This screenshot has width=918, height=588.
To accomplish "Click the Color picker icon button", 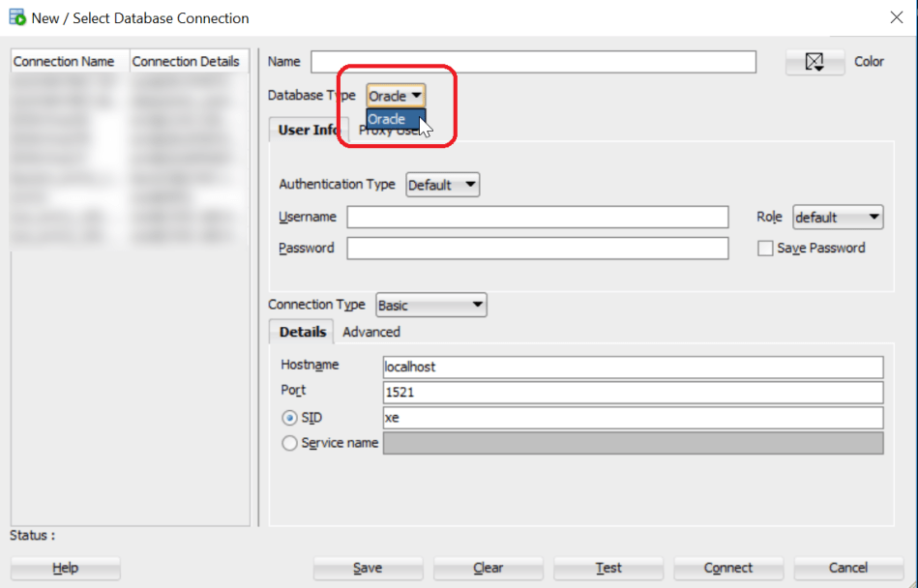I will coord(814,62).
